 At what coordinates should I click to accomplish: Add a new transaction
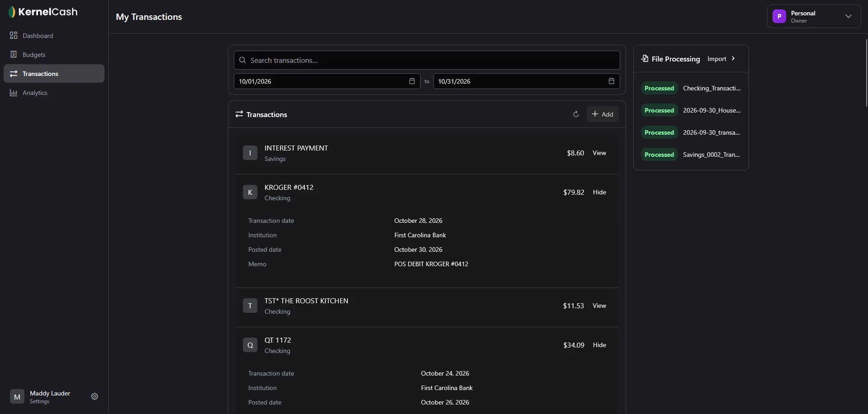click(x=602, y=114)
